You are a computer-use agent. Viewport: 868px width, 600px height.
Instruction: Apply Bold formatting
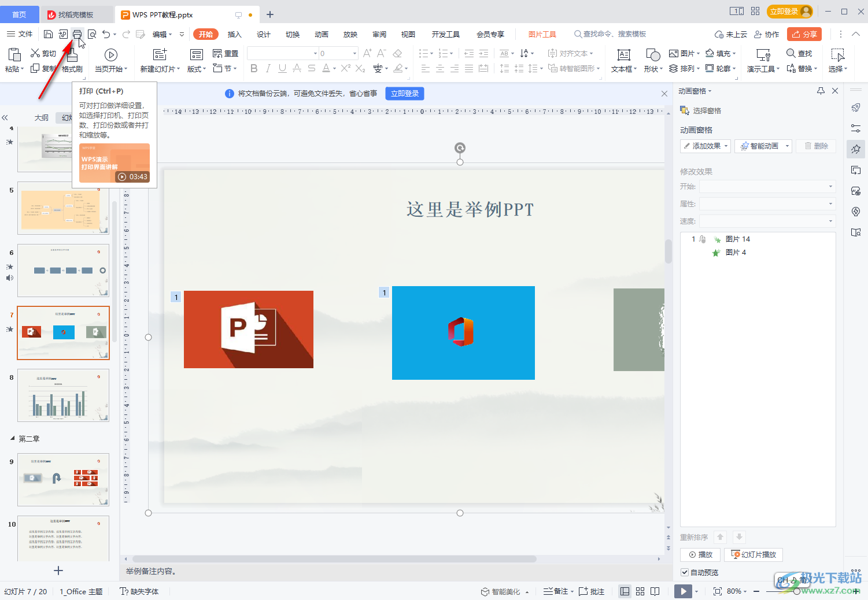pos(254,69)
